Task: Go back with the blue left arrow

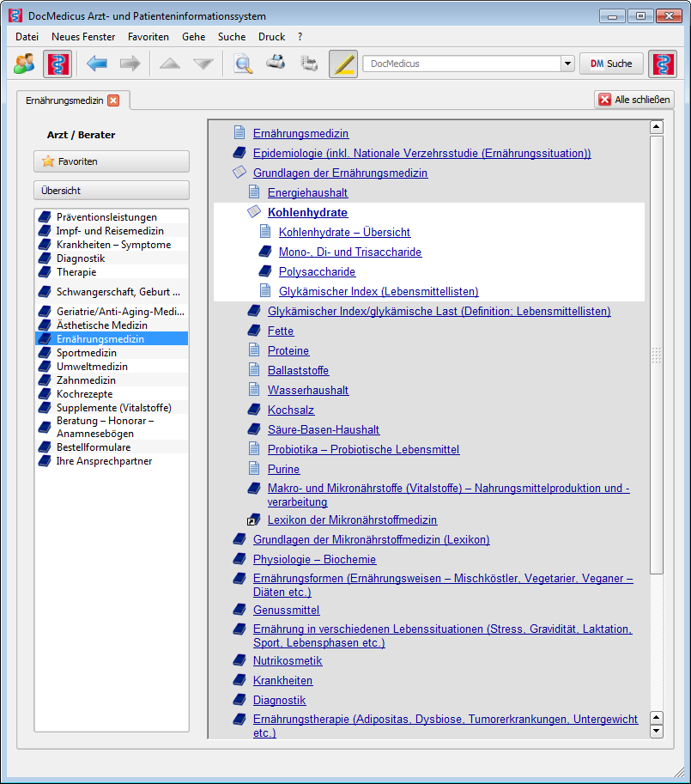Action: pos(96,64)
